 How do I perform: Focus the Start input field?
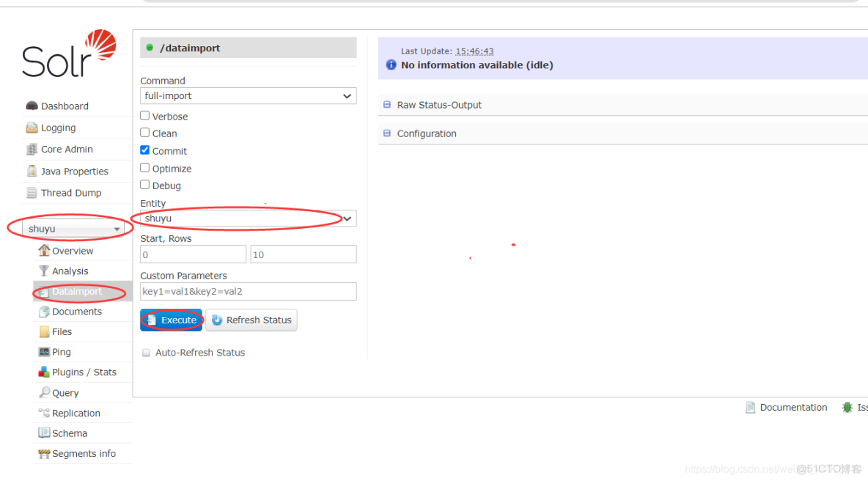tap(193, 254)
